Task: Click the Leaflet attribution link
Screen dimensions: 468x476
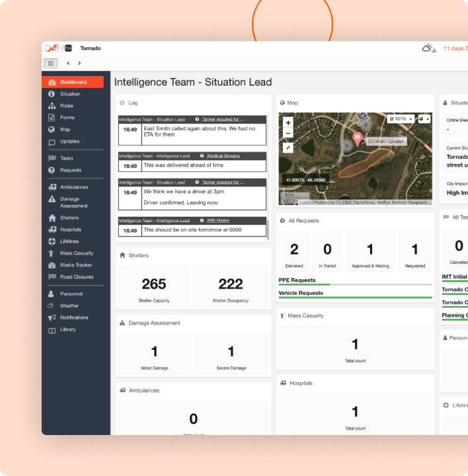Action: (305, 202)
